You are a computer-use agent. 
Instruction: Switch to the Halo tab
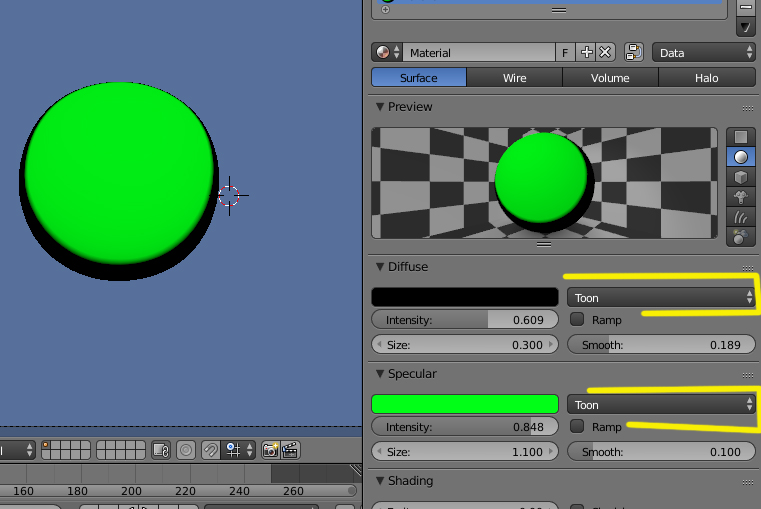[706, 78]
